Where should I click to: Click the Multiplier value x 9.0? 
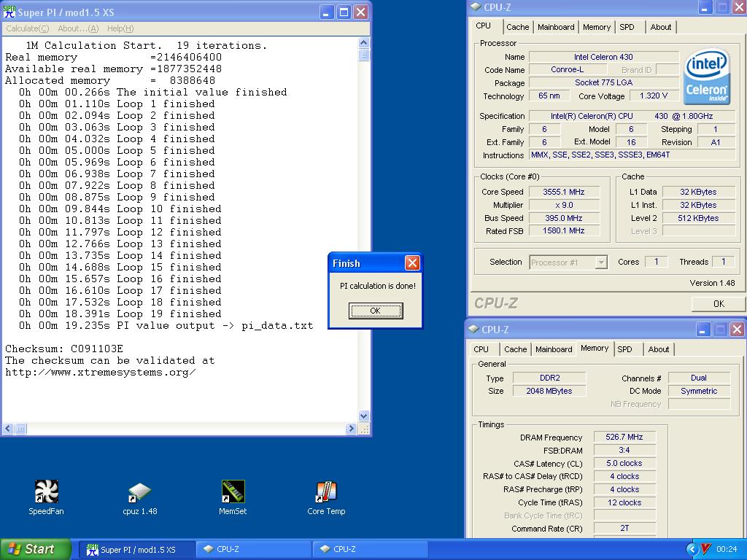pyautogui.click(x=564, y=205)
